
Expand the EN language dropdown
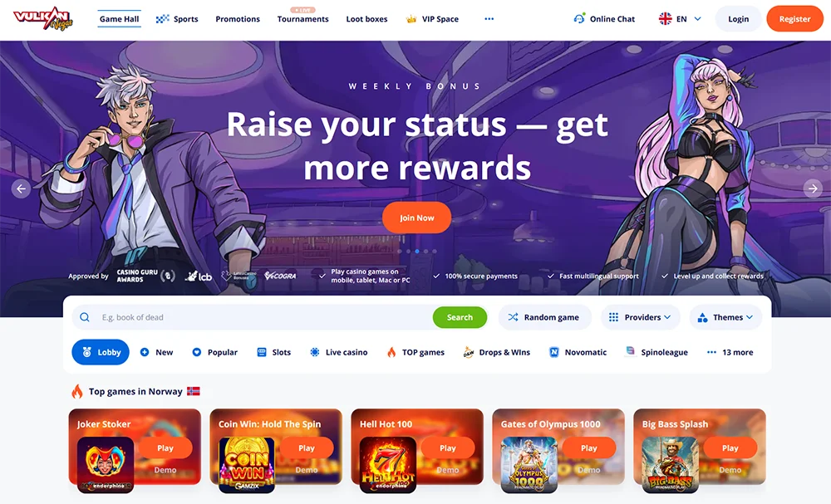[680, 18]
